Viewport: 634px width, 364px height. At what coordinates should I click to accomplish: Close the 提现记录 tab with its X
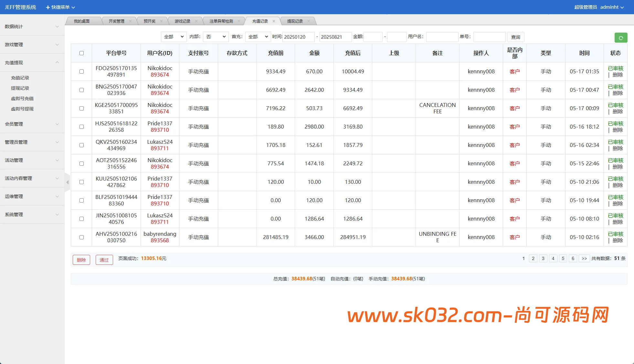[x=309, y=21]
